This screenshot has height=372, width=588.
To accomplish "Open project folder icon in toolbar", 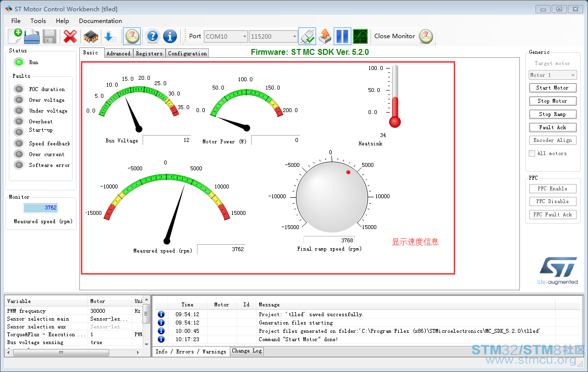I will point(32,36).
